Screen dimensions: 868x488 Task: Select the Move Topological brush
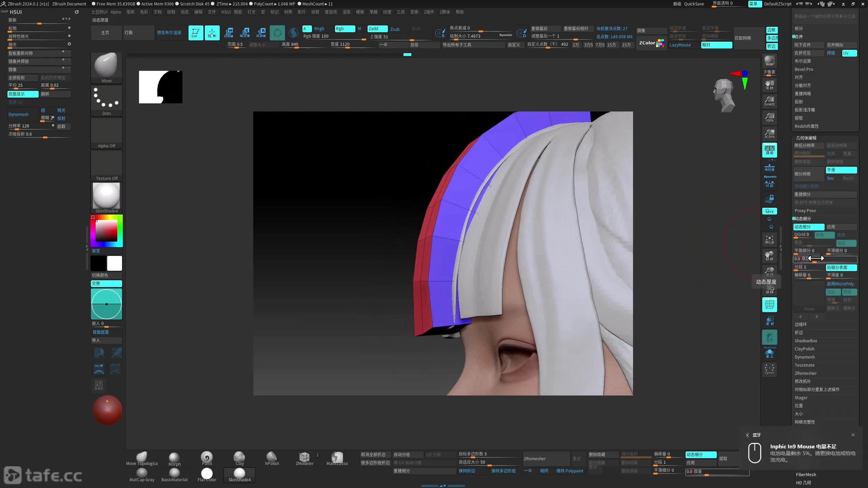coord(142,459)
